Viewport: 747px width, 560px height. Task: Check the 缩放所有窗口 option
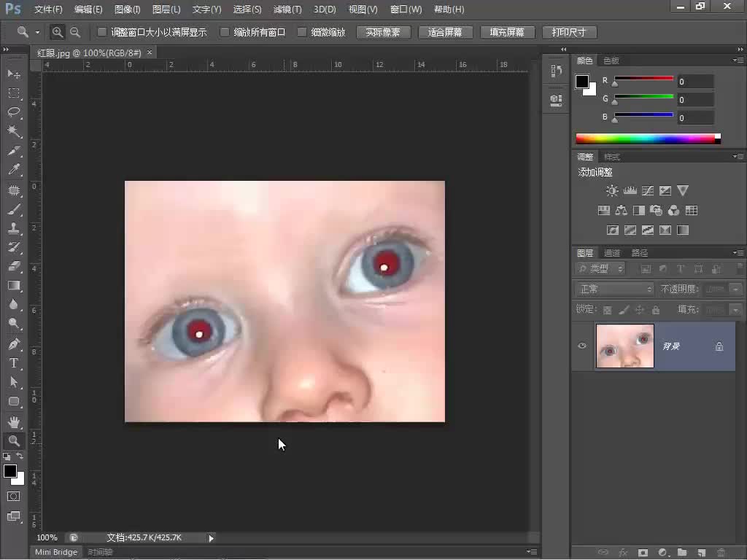pos(225,32)
